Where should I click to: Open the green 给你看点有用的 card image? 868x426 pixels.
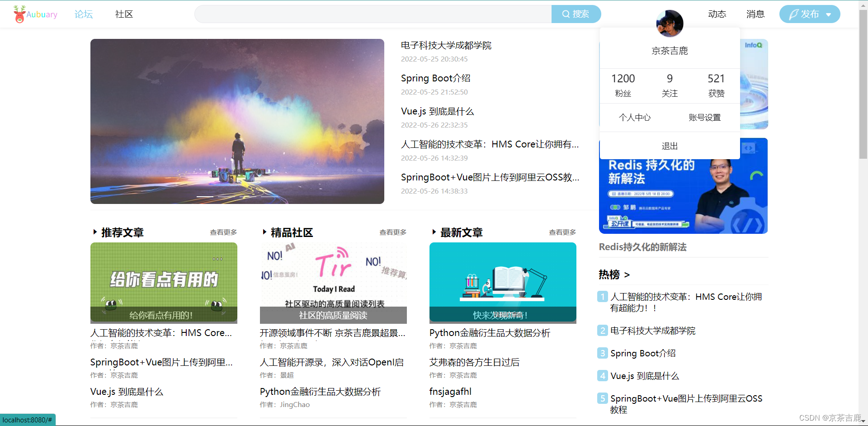(164, 283)
